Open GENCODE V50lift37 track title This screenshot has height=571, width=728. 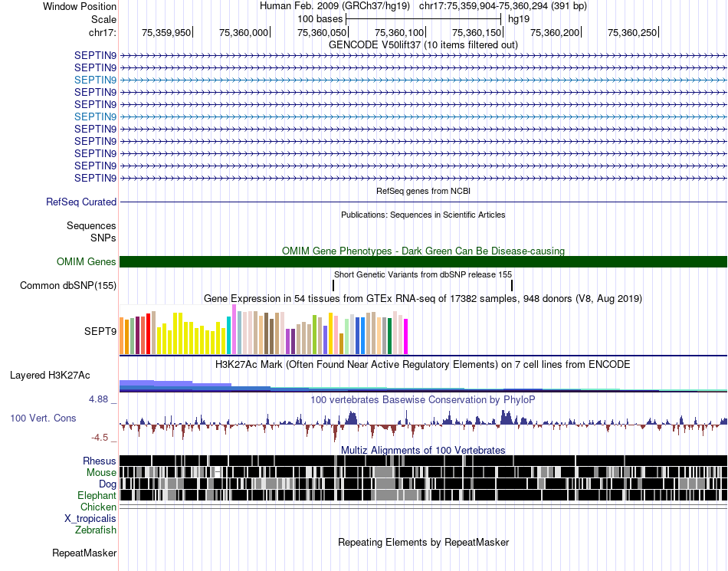tap(423, 44)
